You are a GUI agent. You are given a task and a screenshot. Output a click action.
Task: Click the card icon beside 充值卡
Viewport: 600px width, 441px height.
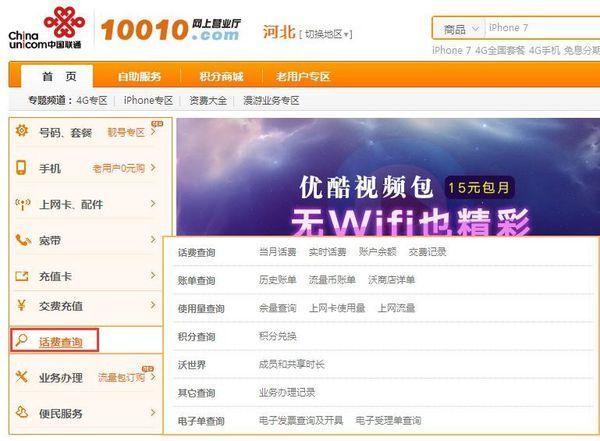22,276
